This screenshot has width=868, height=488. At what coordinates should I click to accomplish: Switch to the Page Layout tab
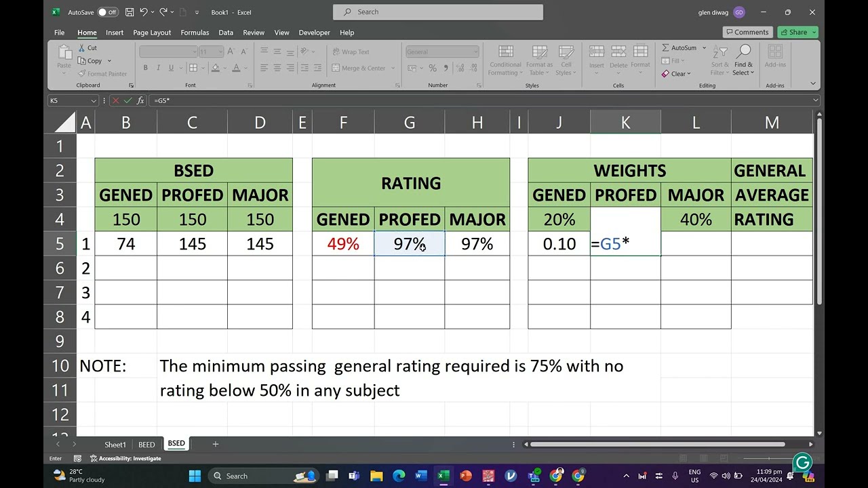pos(152,33)
